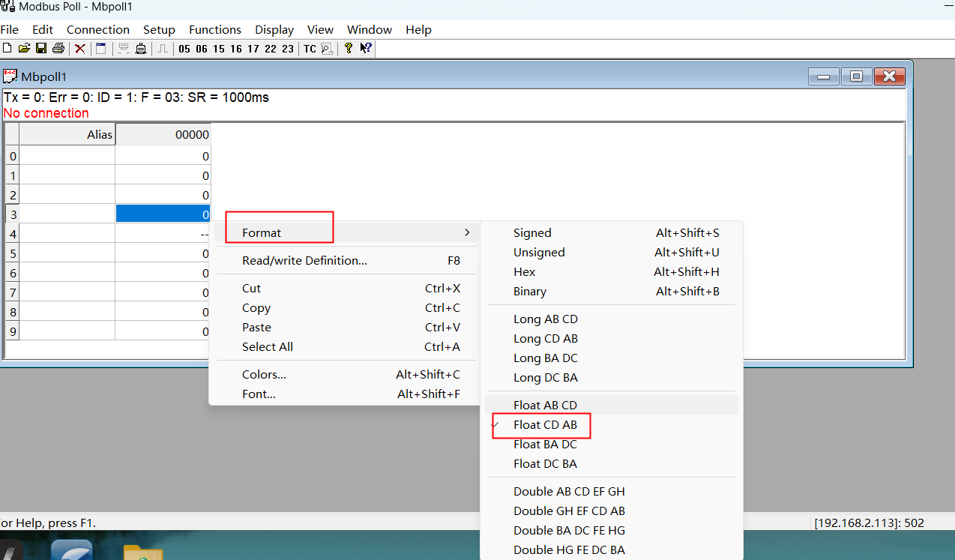Click the function 05 toolbar button
The height and width of the screenshot is (560, 955).
[184, 49]
